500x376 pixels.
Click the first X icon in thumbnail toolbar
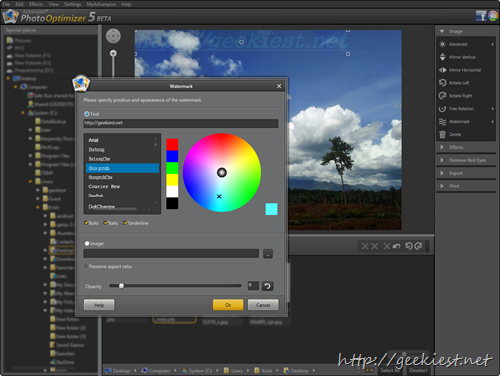[x=365, y=246]
